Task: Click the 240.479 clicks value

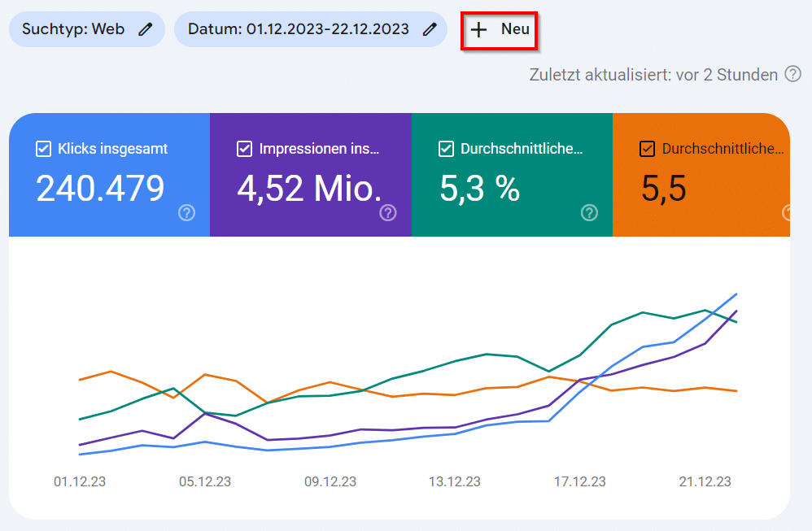Action: (x=99, y=188)
